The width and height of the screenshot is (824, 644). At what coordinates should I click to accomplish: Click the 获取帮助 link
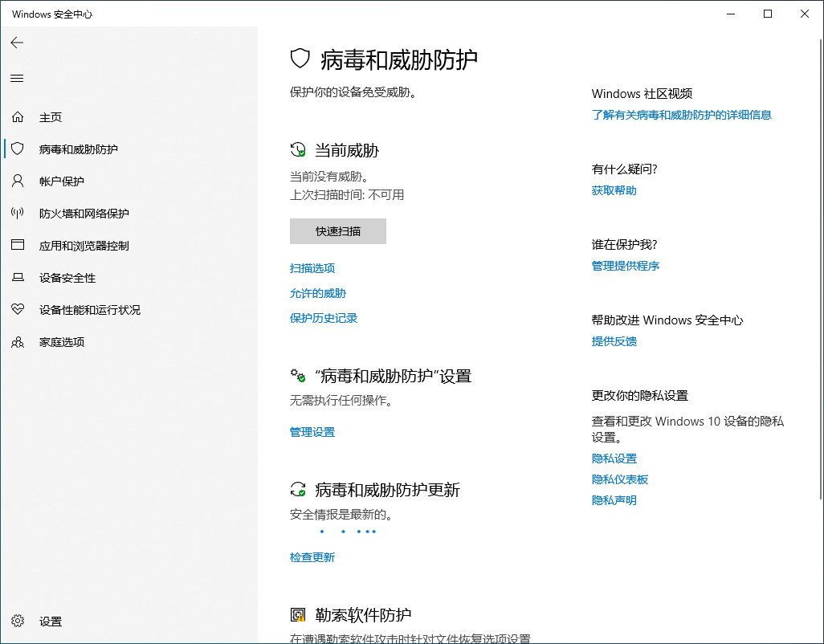614,190
